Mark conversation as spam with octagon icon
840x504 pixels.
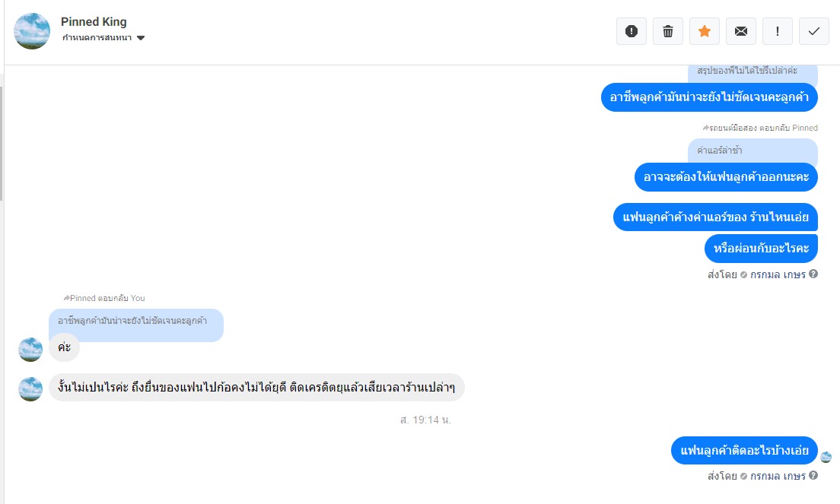coord(632,31)
